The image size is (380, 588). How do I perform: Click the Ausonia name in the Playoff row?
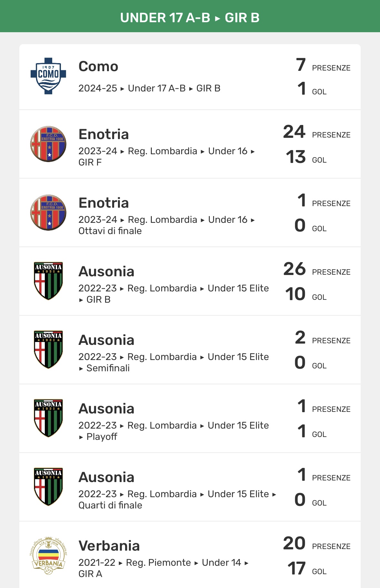click(x=106, y=409)
